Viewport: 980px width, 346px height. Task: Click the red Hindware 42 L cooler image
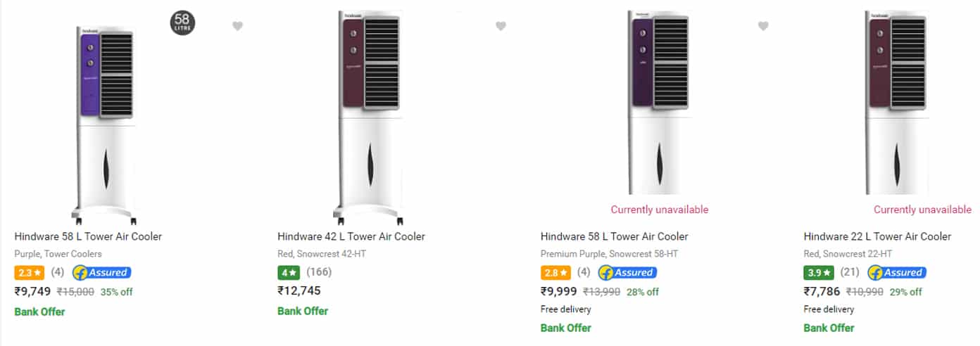click(368, 116)
